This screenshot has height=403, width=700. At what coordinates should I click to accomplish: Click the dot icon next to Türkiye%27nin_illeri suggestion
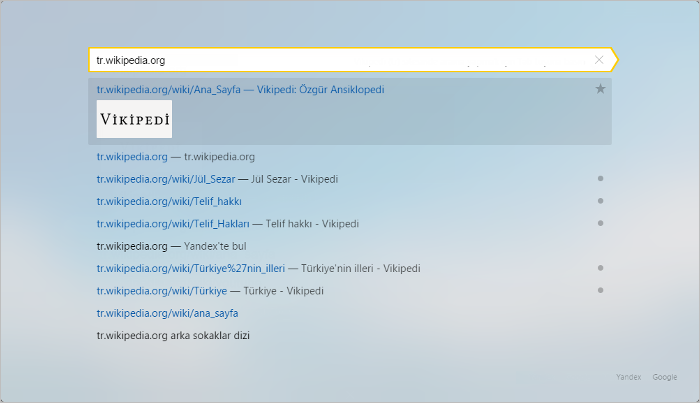click(600, 268)
